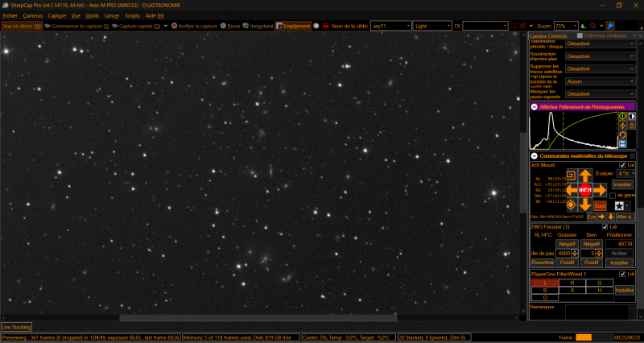Image resolution: width=644 pixels, height=343 pixels.
Task: Open histogram panel hamburger menu
Action: 631,107
